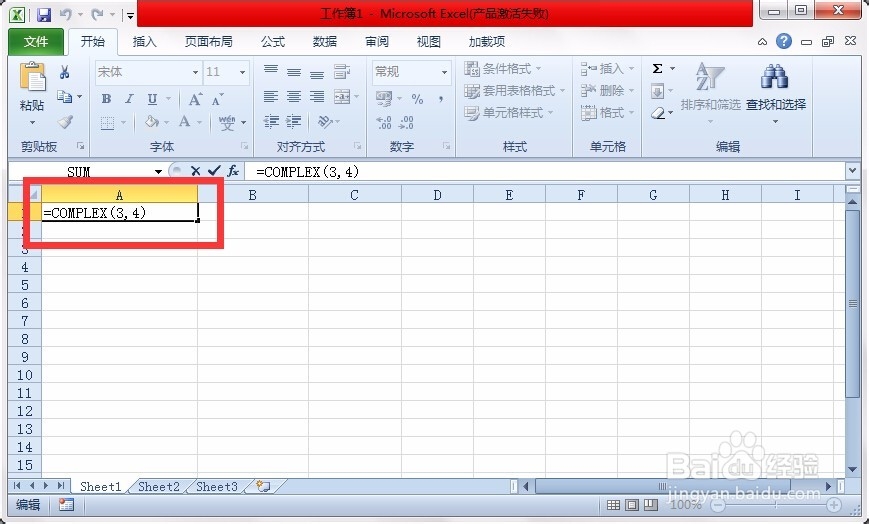Click the Clear eraser icon
This screenshot has width=869, height=524.
[x=658, y=113]
